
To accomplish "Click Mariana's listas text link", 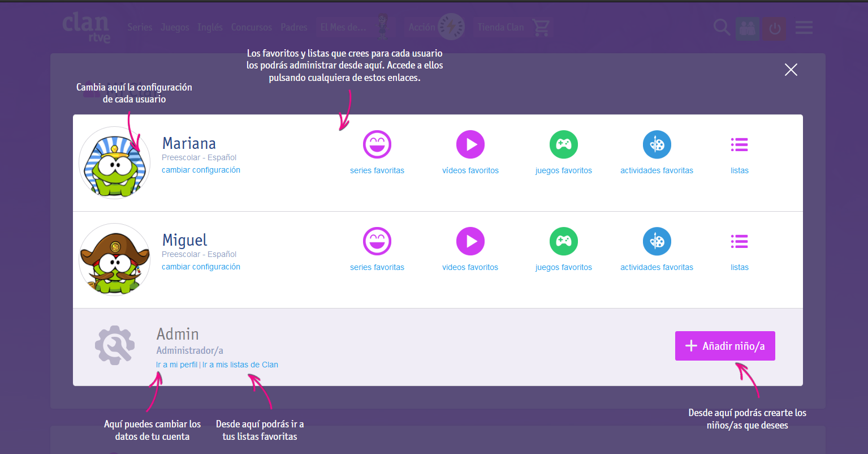I will pyautogui.click(x=740, y=170).
